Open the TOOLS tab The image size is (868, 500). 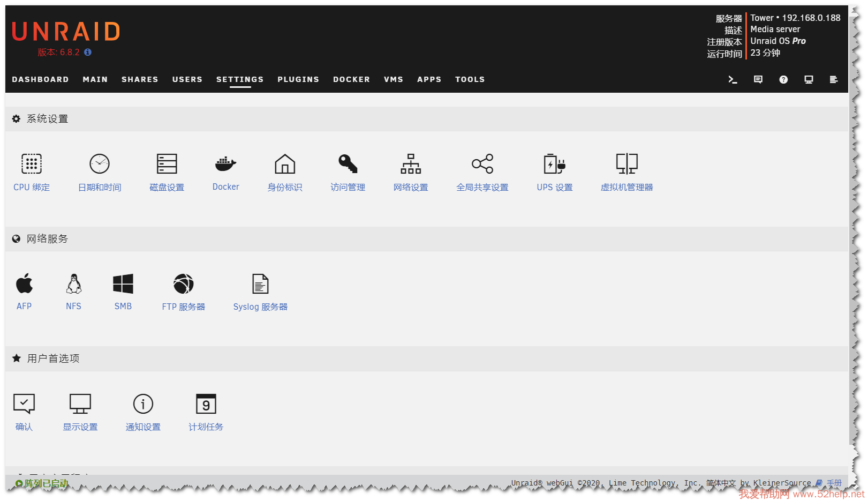click(470, 79)
